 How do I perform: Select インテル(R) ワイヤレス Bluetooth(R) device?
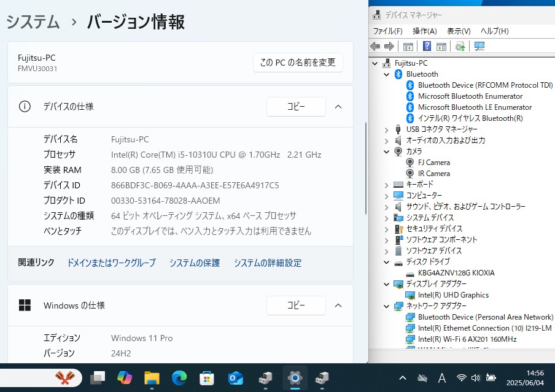pyautogui.click(x=470, y=118)
